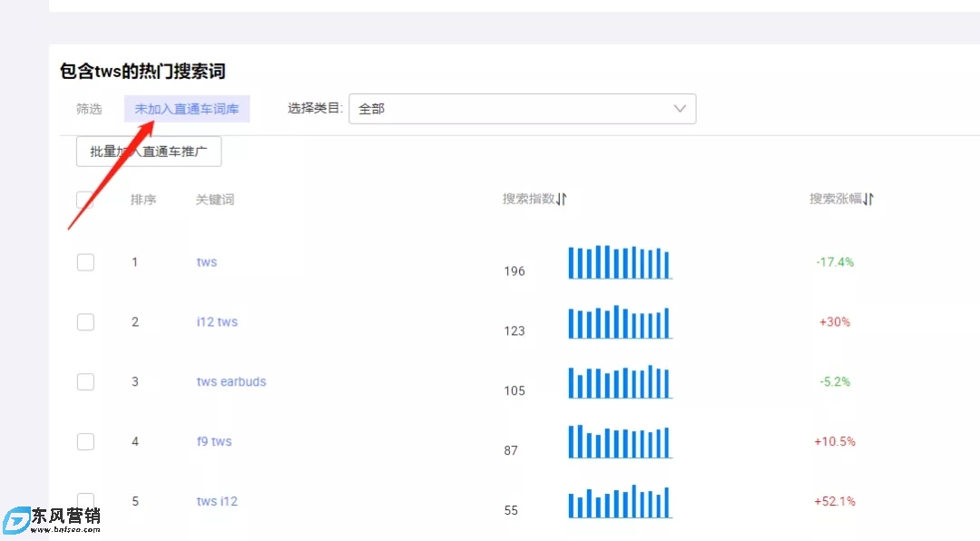Open the i12 tws trend bar chart
The width and height of the screenshot is (980, 541).
620,322
